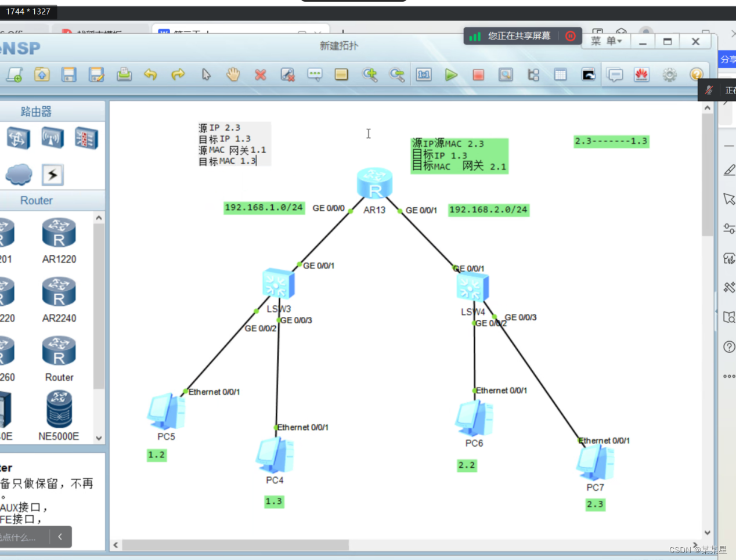
Task: Pick the hand pan tool in toolbar
Action: tap(233, 74)
